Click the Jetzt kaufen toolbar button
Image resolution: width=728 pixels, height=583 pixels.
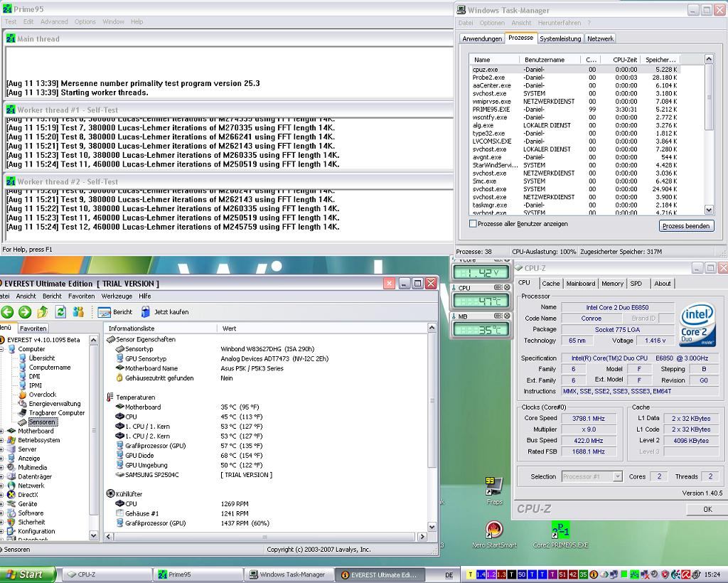(164, 312)
